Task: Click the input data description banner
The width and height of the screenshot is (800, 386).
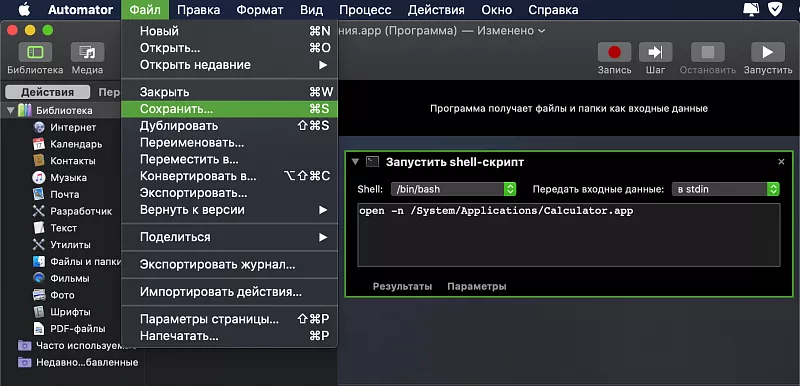Action: (568, 108)
